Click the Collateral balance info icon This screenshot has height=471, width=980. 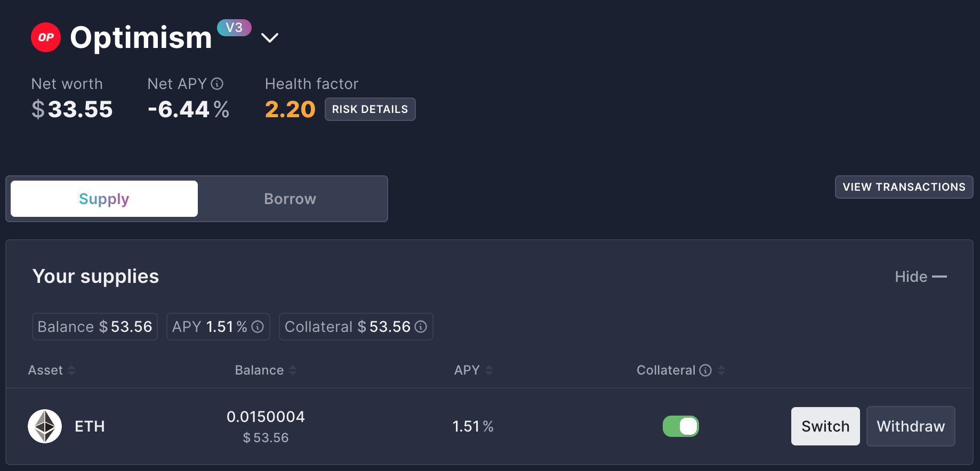[421, 327]
